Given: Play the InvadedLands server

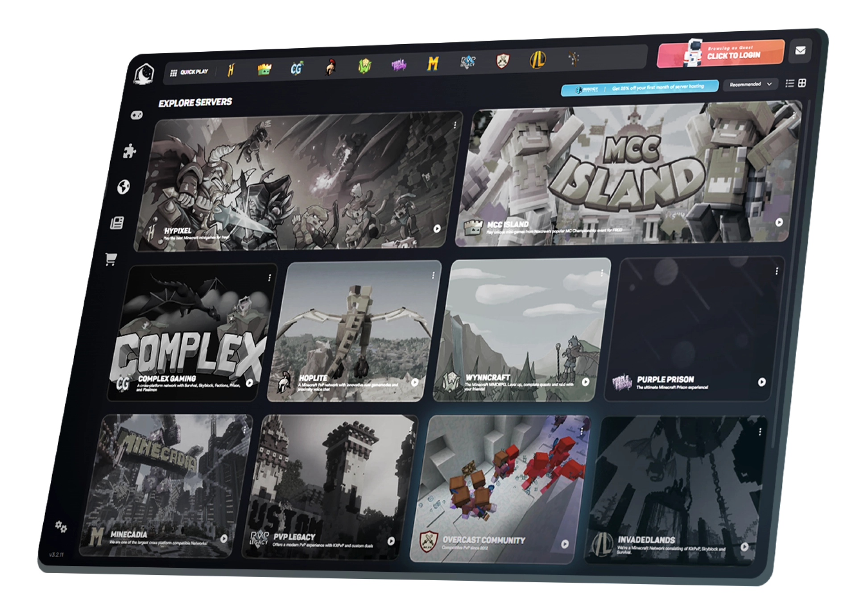Looking at the screenshot, I should pyautogui.click(x=744, y=546).
